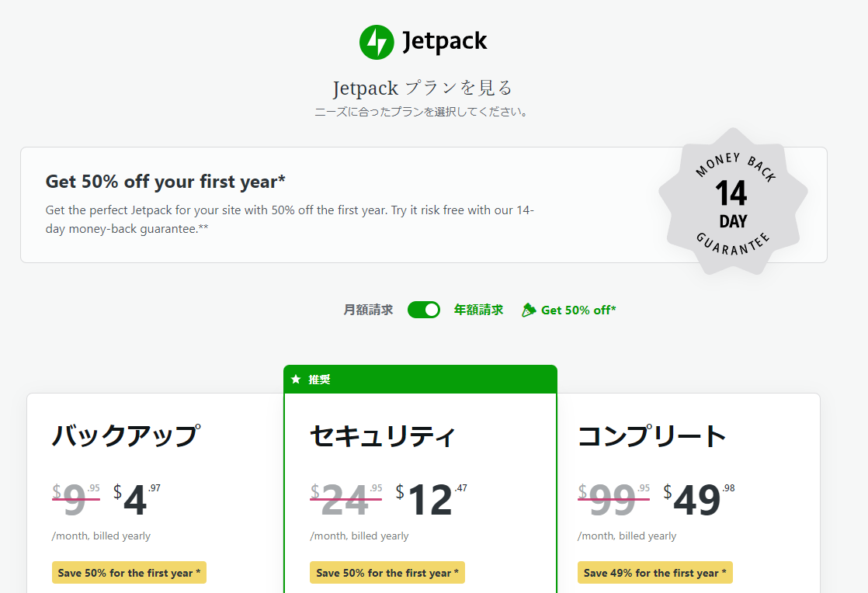
Task: Click Save 50% badge under Security plan
Action: point(387,573)
